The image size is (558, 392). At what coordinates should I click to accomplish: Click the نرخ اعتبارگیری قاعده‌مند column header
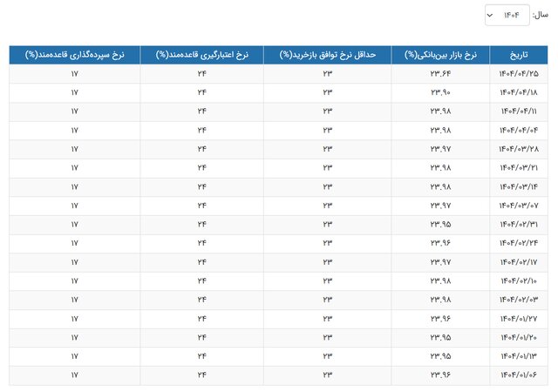pos(201,54)
